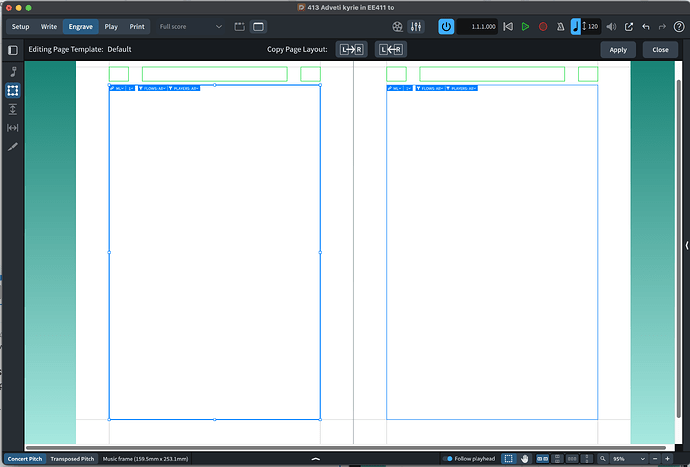Open the Mixer window icon
Viewport: 690px width, 467px height.
tap(416, 26)
